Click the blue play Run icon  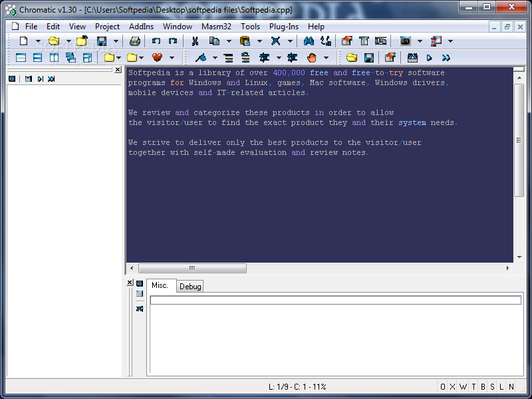pyautogui.click(x=429, y=58)
